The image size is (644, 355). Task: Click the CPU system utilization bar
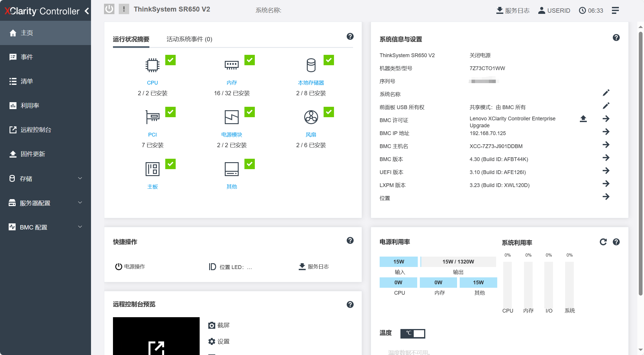tap(508, 285)
